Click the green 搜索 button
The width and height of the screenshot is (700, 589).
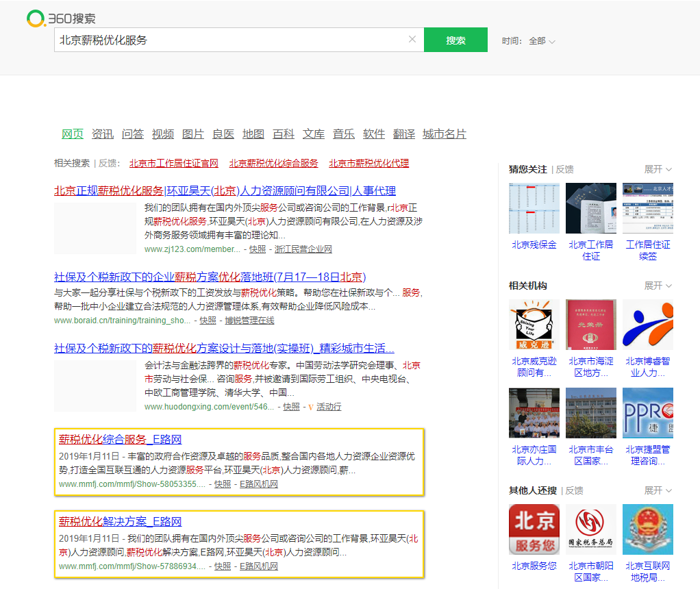point(455,40)
